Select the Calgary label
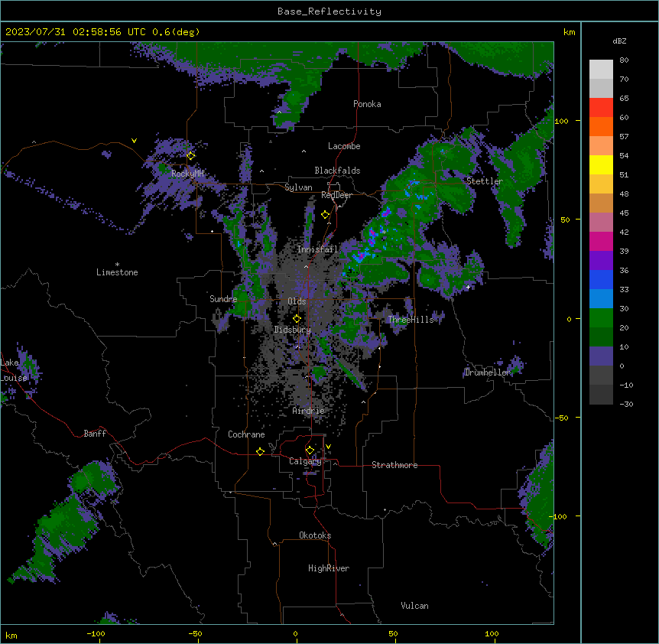The height and width of the screenshot is (644, 659). 305,461
